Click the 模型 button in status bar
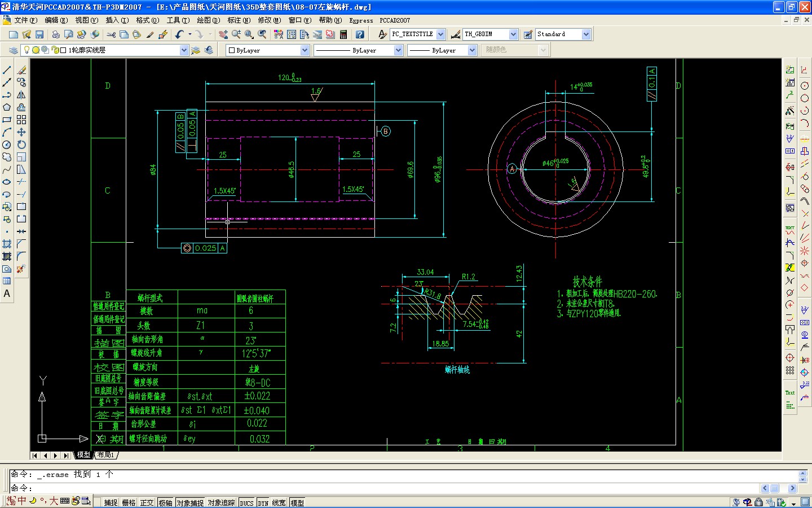 (x=297, y=503)
